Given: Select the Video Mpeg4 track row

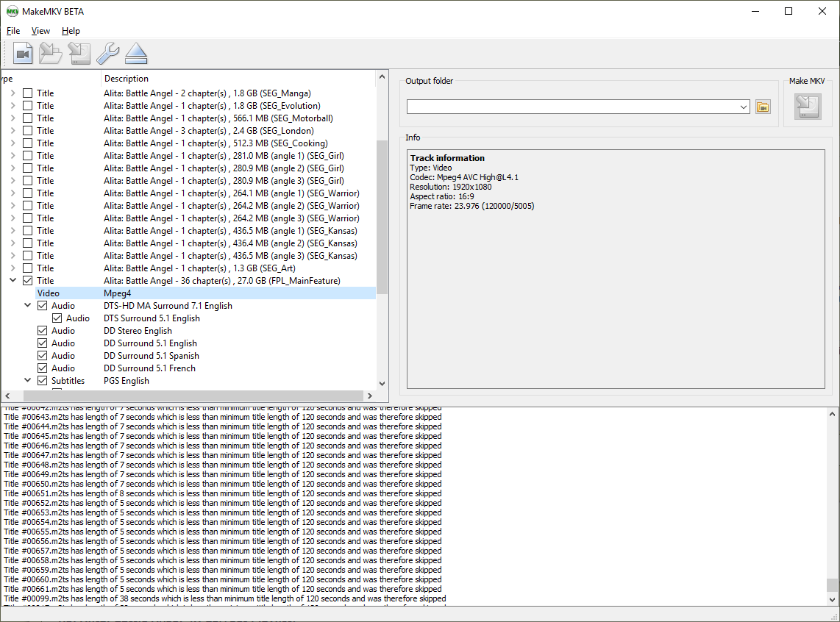Looking at the screenshot, I should (x=206, y=293).
